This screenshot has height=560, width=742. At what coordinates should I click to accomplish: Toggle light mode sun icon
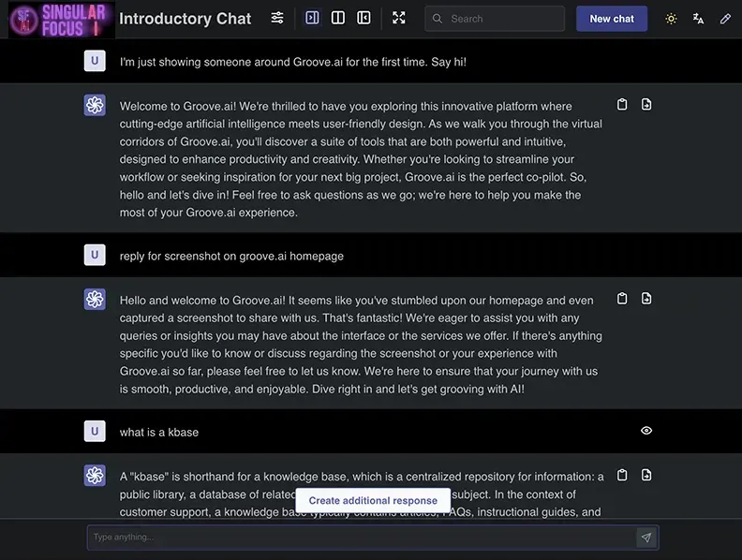[671, 19]
